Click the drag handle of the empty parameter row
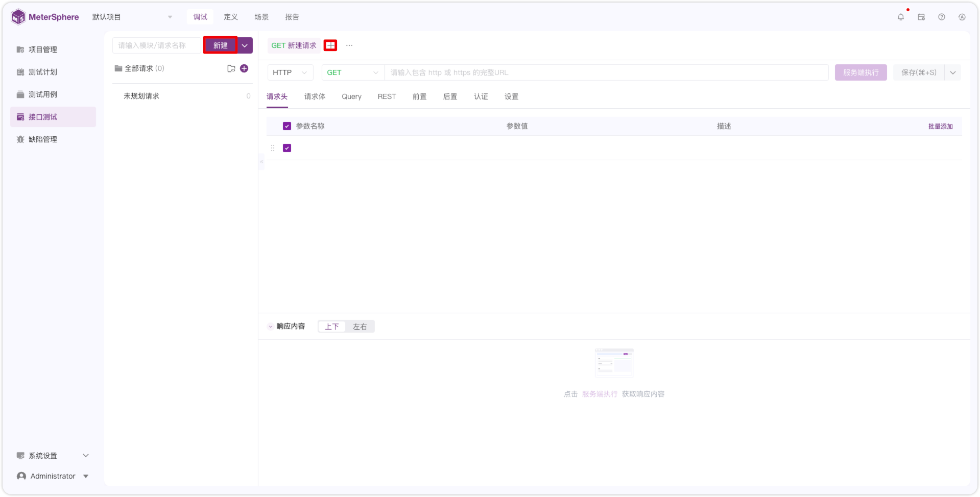Viewport: 980px width, 497px height. (x=273, y=148)
